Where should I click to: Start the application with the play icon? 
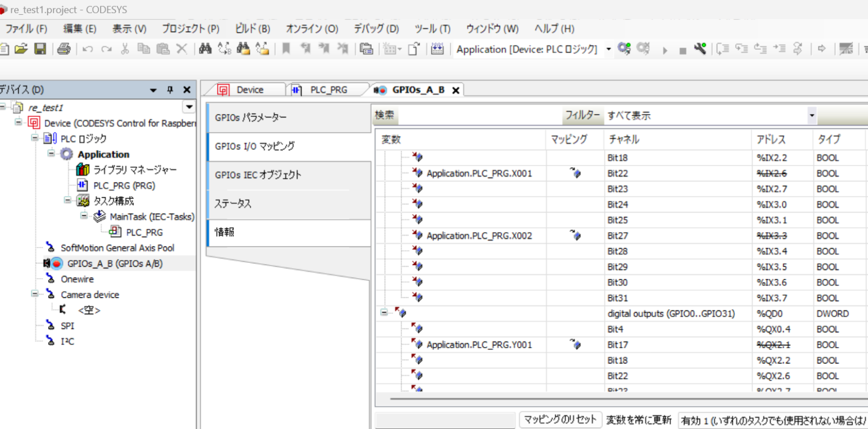(x=665, y=49)
